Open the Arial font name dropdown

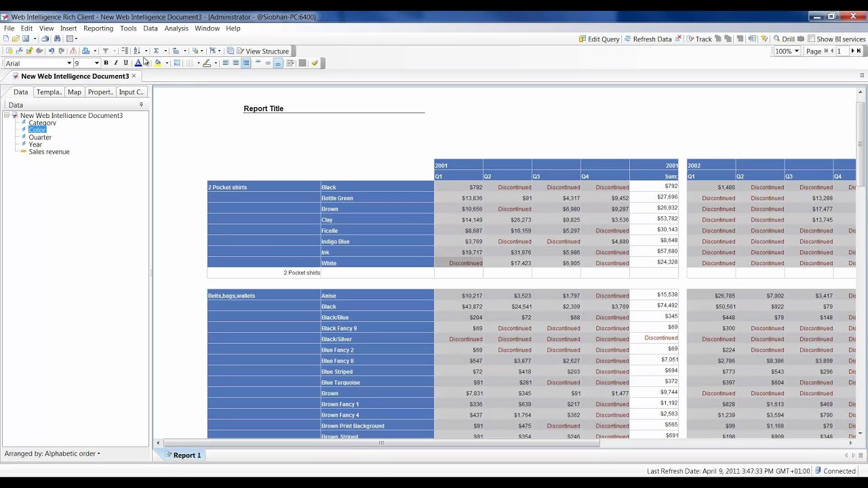[x=69, y=63]
